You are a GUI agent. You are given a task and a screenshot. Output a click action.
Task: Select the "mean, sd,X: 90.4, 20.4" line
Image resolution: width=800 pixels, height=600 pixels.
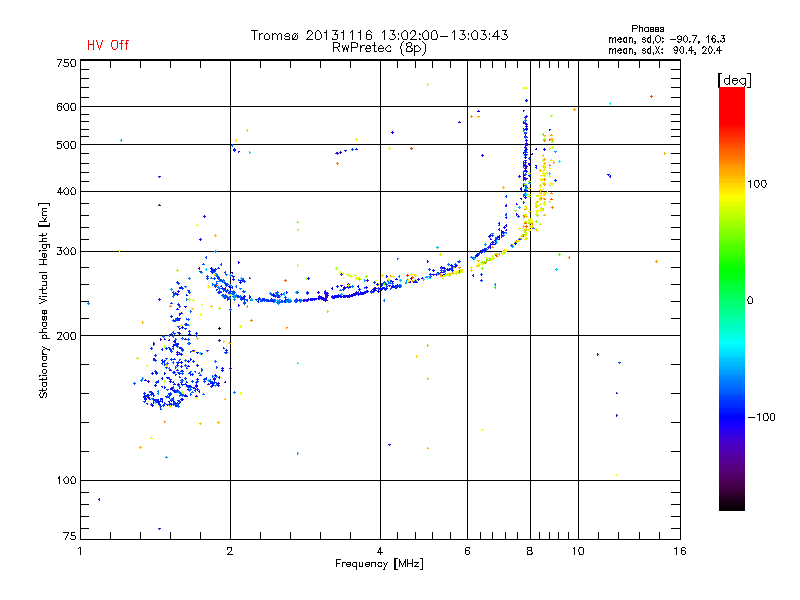tap(665, 50)
